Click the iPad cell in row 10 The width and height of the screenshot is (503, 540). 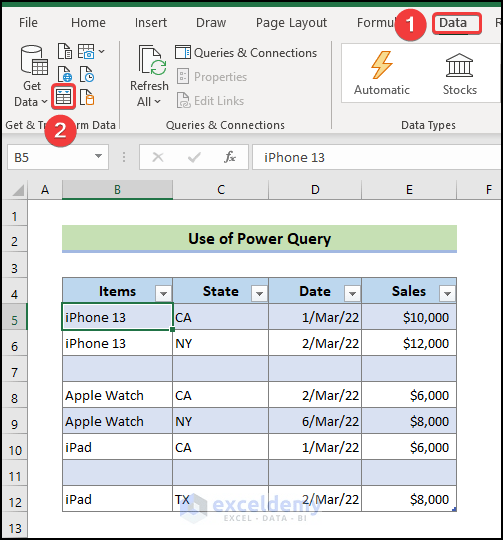coord(117,447)
